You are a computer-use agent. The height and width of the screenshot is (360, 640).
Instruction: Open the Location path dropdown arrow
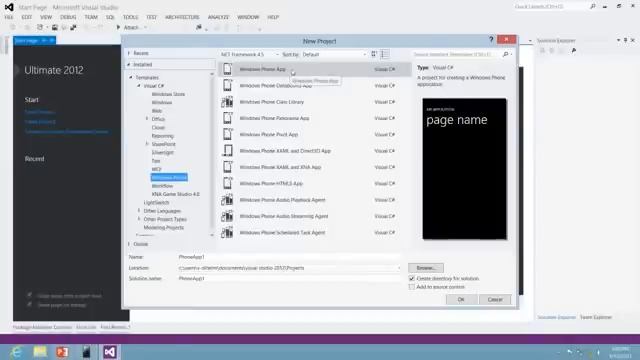point(399,268)
